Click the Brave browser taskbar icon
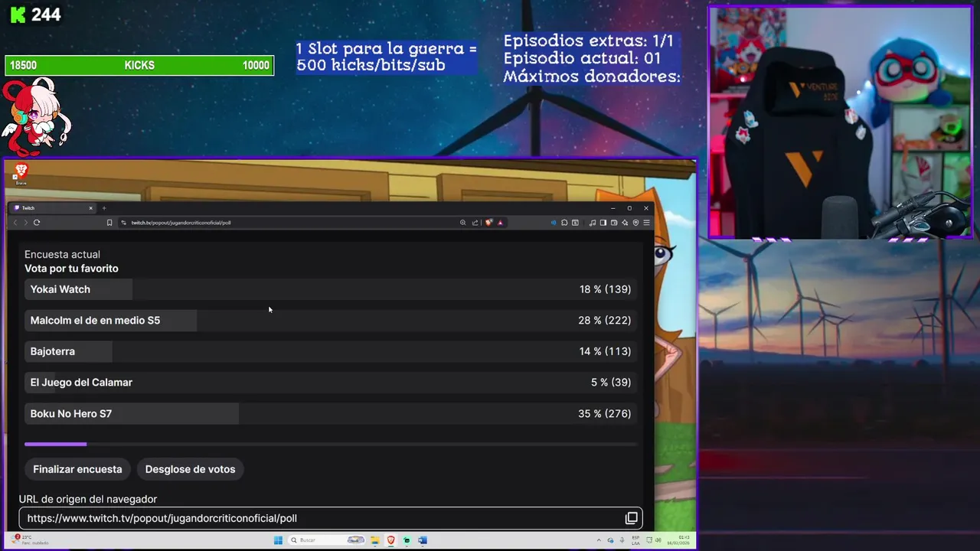Screen dimensions: 980x551 click(x=390, y=540)
